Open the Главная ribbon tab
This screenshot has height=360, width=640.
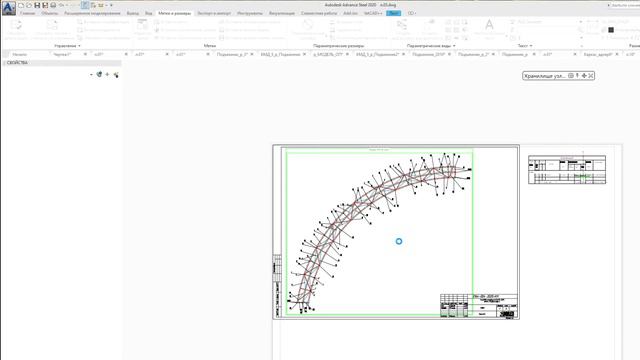[28, 13]
